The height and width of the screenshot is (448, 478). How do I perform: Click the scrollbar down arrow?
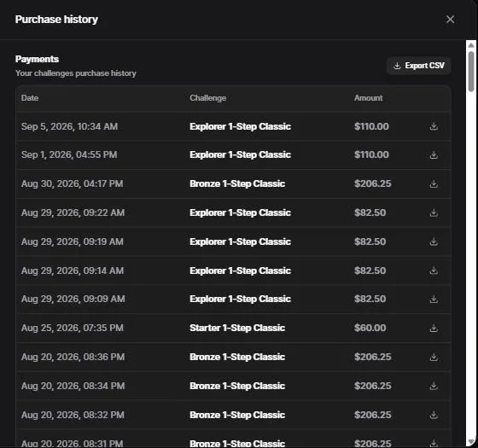[x=471, y=442]
